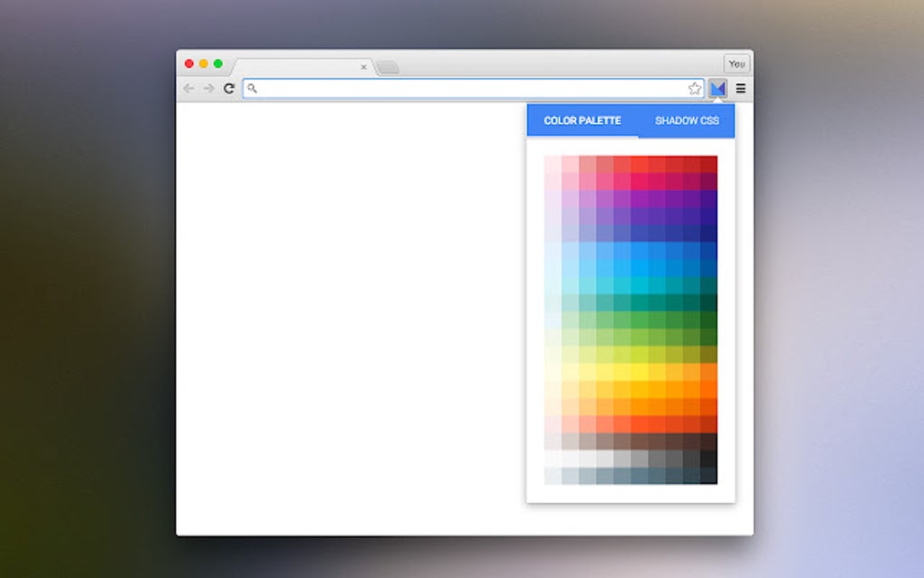
Task: Click the bookmark star icon
Action: click(695, 89)
